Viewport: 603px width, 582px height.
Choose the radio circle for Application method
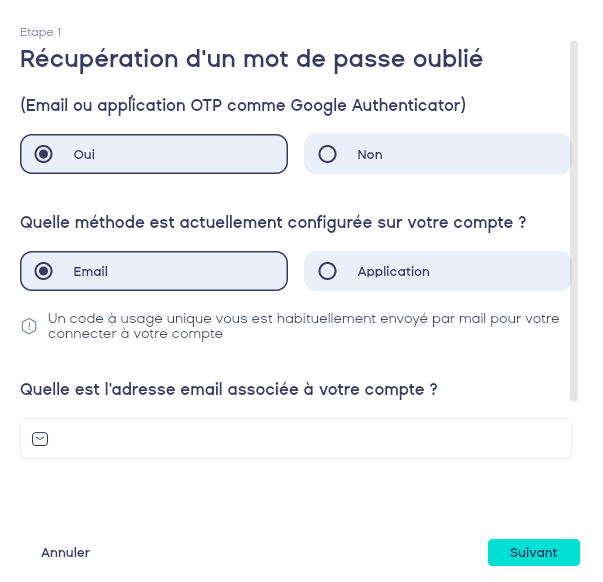[327, 271]
